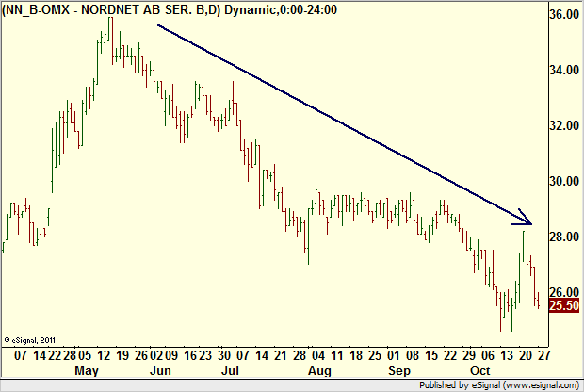Viewport: 584px width, 392px height.
Task: Click the 30.00 price axis label
Action: (x=564, y=181)
